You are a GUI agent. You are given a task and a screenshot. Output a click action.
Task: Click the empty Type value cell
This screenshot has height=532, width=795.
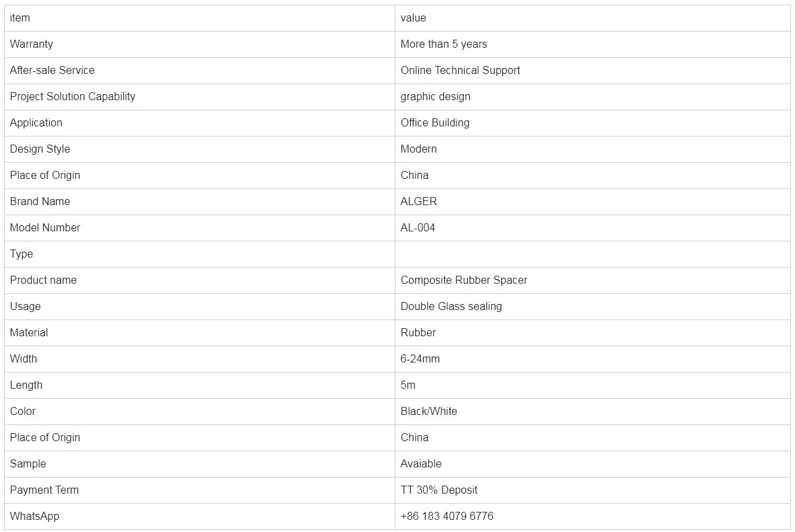tap(593, 254)
